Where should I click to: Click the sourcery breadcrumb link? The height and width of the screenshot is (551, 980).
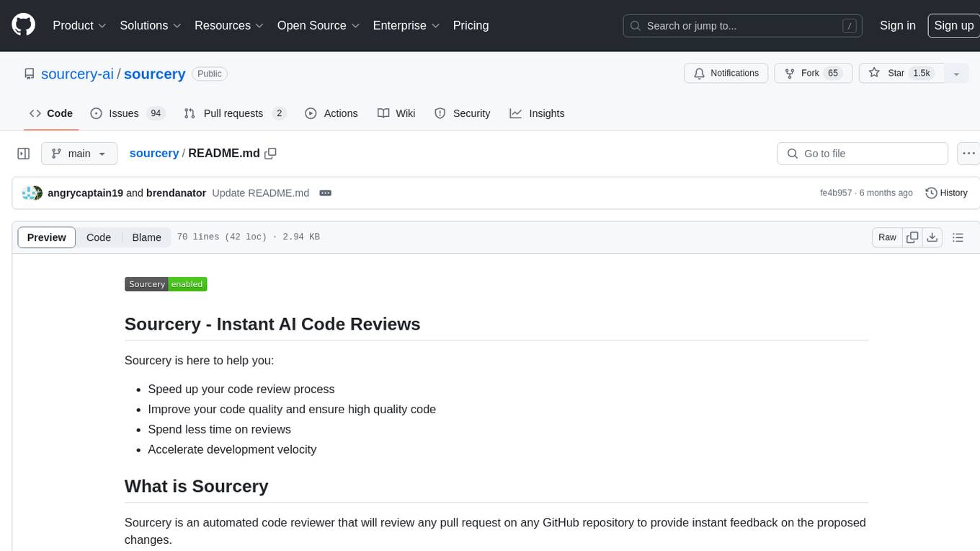pos(154,154)
